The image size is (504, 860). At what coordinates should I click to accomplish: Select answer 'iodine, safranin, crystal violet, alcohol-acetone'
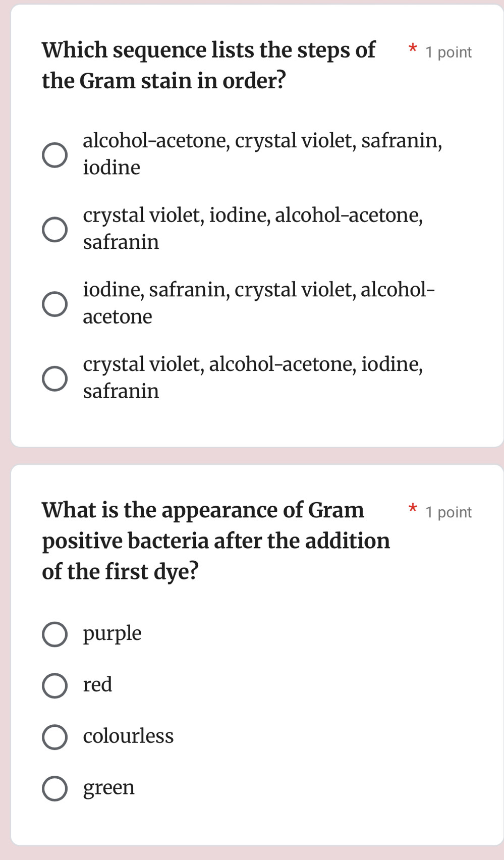(55, 303)
